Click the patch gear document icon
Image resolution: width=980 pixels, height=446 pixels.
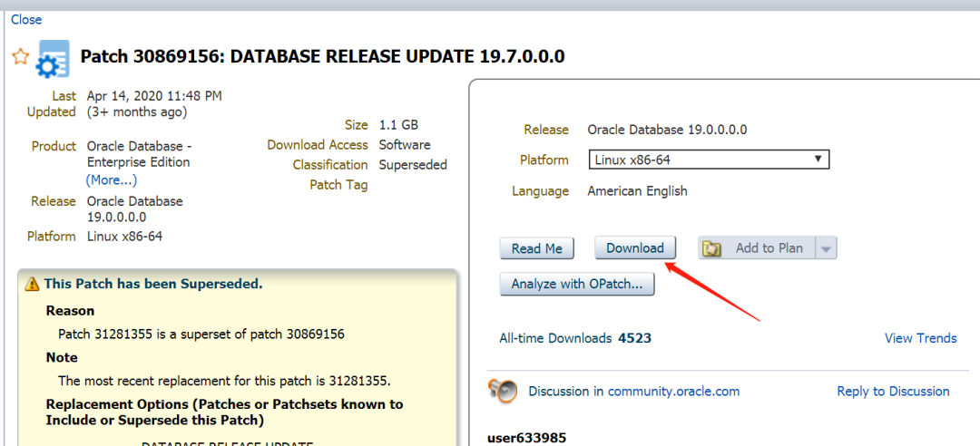pyautogui.click(x=54, y=58)
